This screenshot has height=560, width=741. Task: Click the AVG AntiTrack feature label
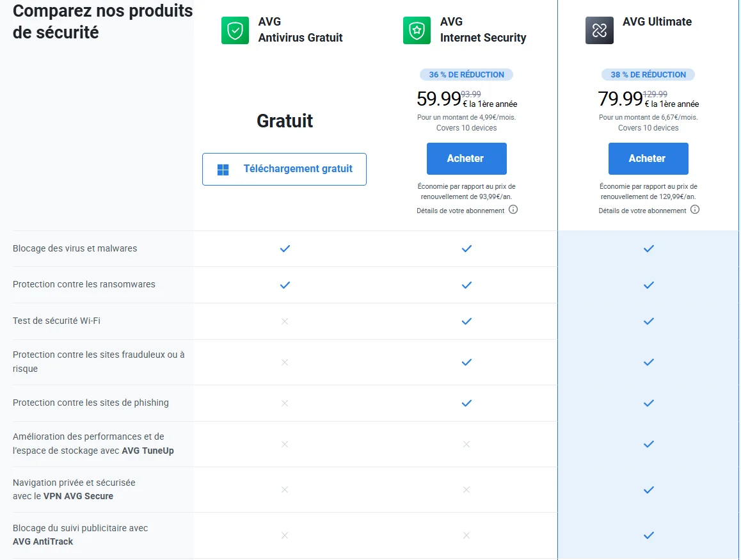pyautogui.click(x=80, y=534)
